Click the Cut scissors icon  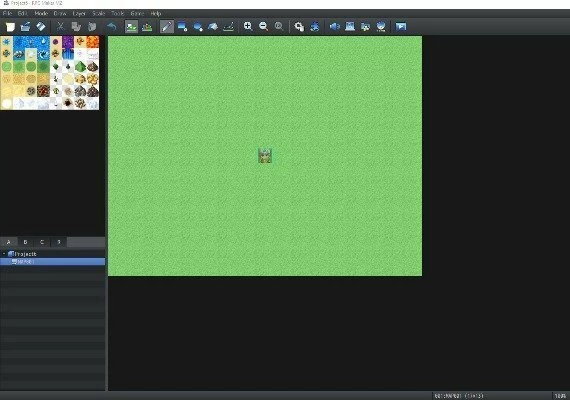60,27
